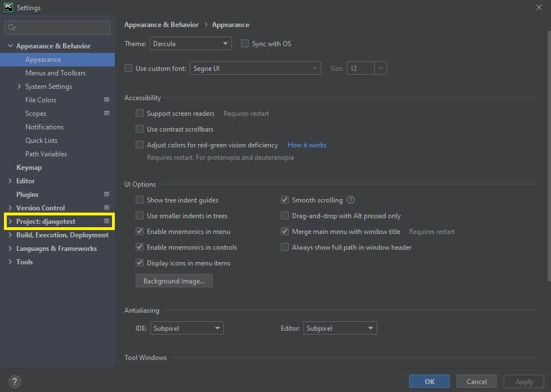Select Menus and Toolbars settings page
This screenshot has height=392, width=551.
click(x=55, y=73)
